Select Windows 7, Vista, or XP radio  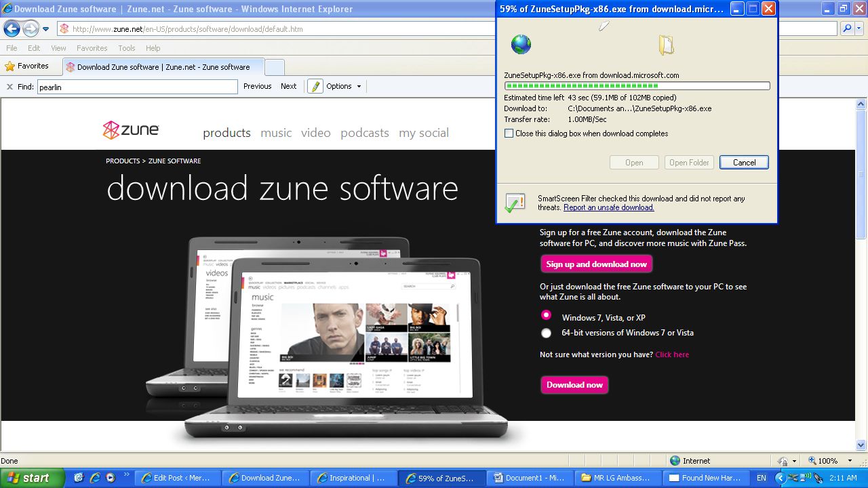(547, 315)
